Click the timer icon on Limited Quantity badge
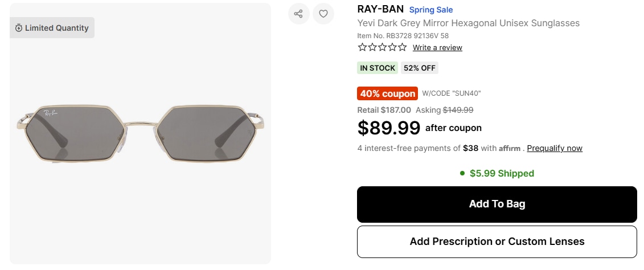Image resolution: width=644 pixels, height=270 pixels. pos(19,28)
